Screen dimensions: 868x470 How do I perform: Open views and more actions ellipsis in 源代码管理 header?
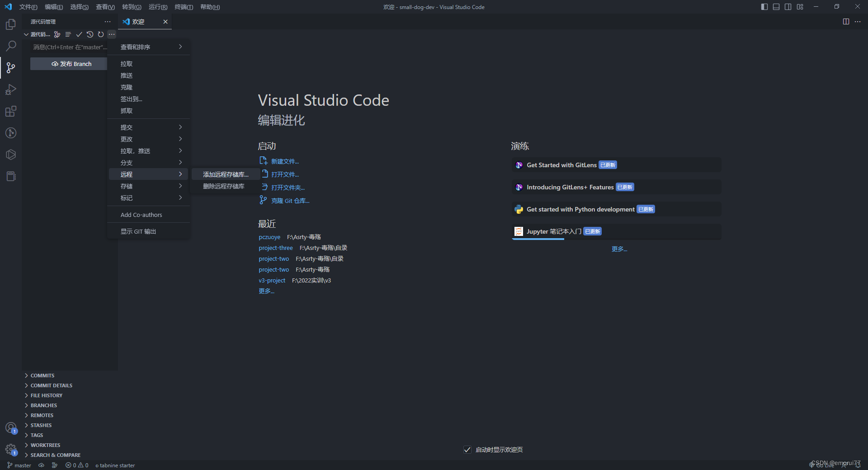pyautogui.click(x=108, y=22)
